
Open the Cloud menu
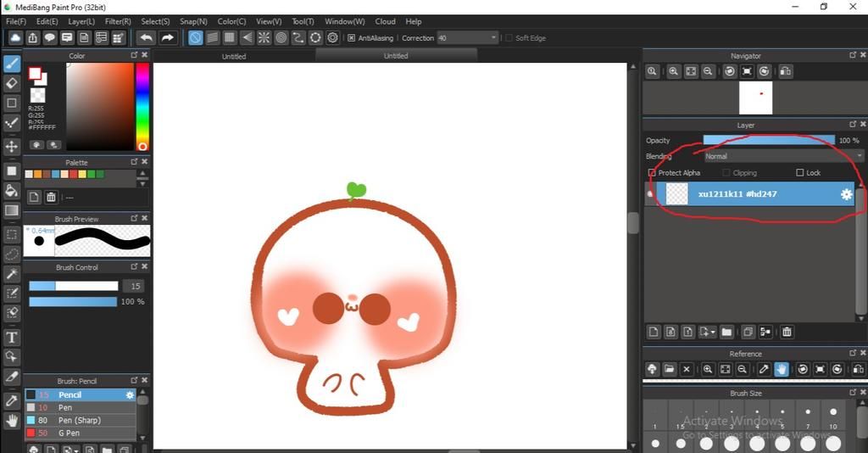coord(386,21)
